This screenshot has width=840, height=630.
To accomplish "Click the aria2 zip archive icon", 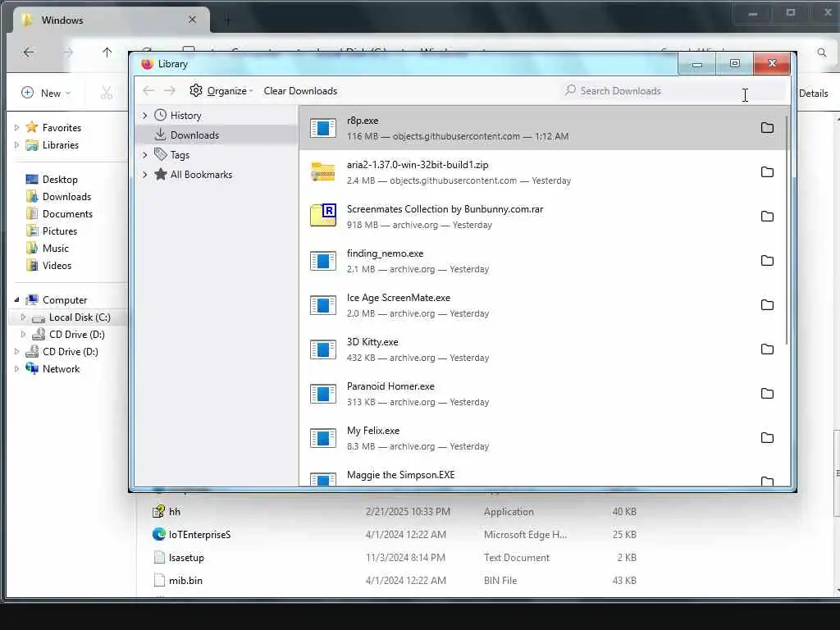I will [323, 172].
